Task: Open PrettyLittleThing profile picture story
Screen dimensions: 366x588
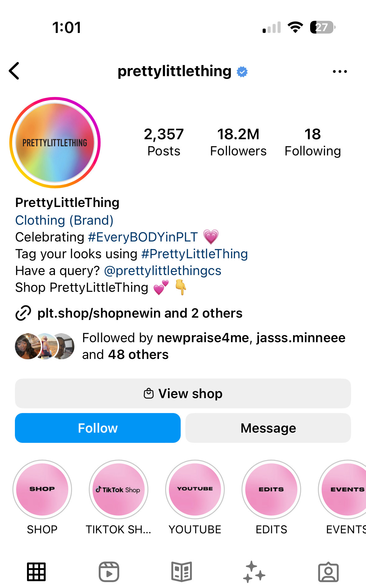Action: 55,143
